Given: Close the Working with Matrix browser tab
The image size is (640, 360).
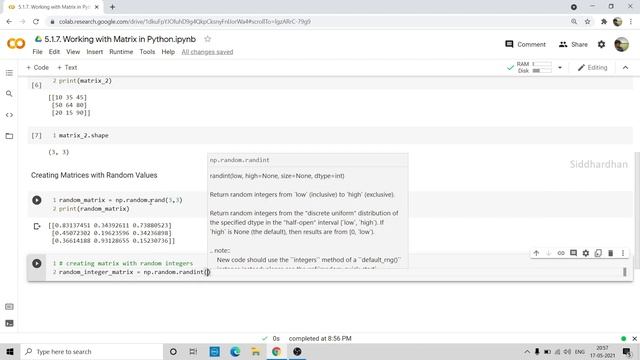Looking at the screenshot, I should click(x=97, y=7).
